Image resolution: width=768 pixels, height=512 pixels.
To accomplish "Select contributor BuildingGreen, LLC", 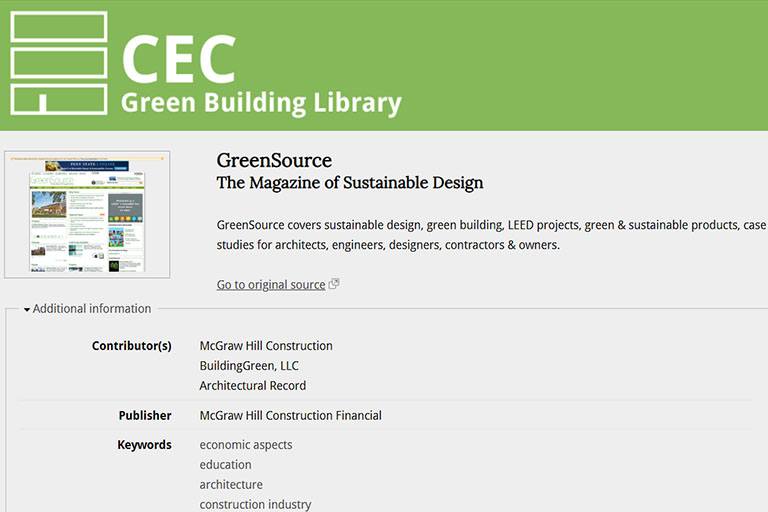I will click(249, 366).
